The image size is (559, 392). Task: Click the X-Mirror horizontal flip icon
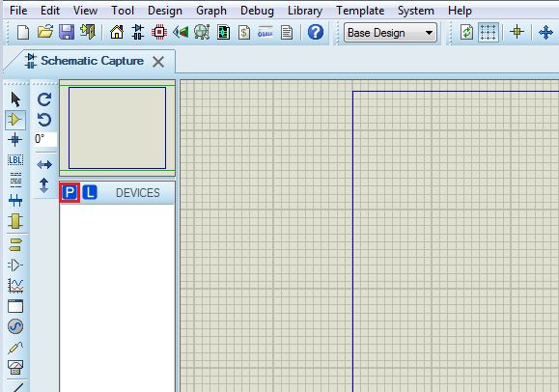(x=44, y=164)
